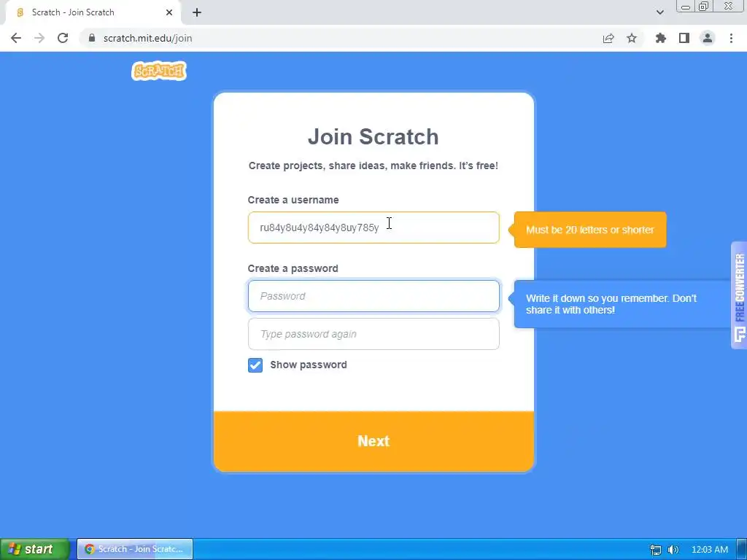The height and width of the screenshot is (560, 747).
Task: Close the Scratch tab
Action: click(x=169, y=12)
